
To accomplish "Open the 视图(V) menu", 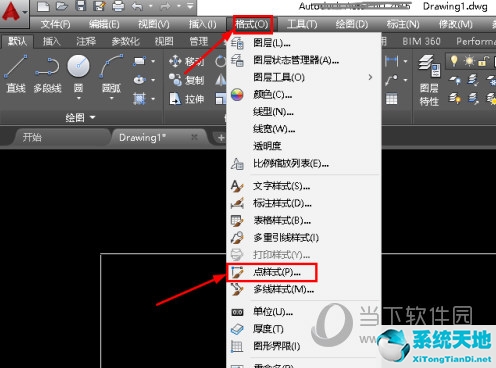I will tap(154, 24).
